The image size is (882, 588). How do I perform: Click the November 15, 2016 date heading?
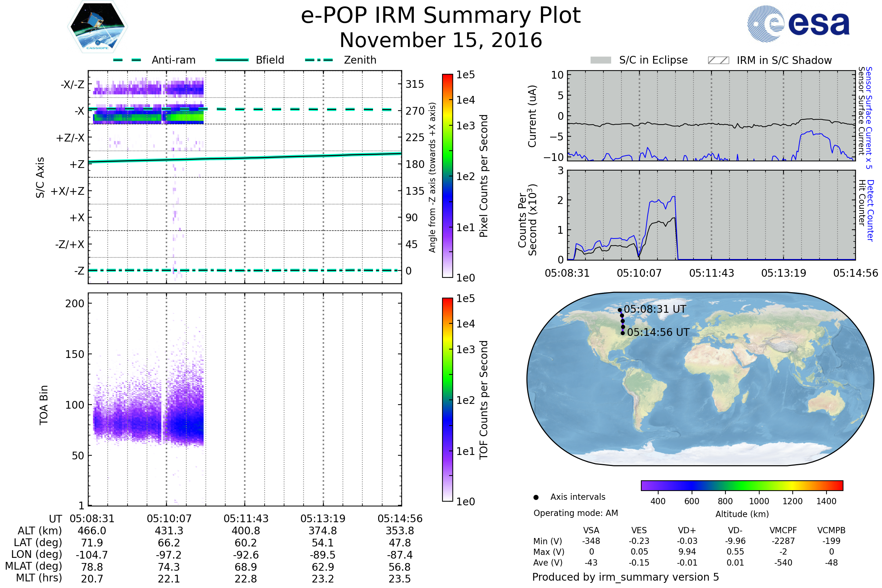coord(441,40)
